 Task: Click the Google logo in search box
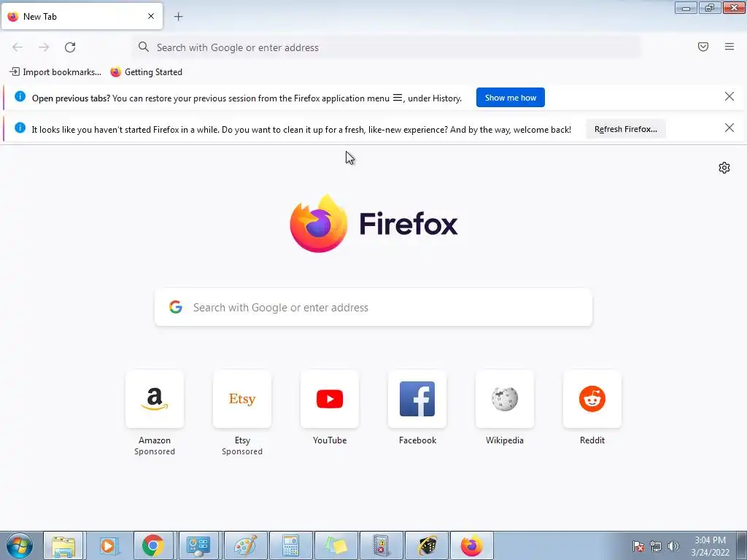[176, 307]
